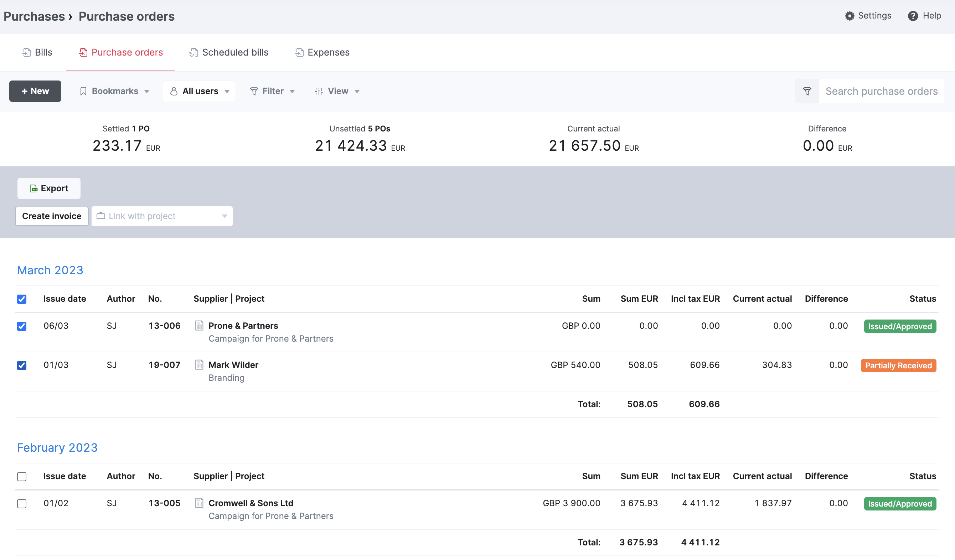Image resolution: width=955 pixels, height=560 pixels.
Task: Click the Scheduled bills tab icon
Action: click(193, 52)
